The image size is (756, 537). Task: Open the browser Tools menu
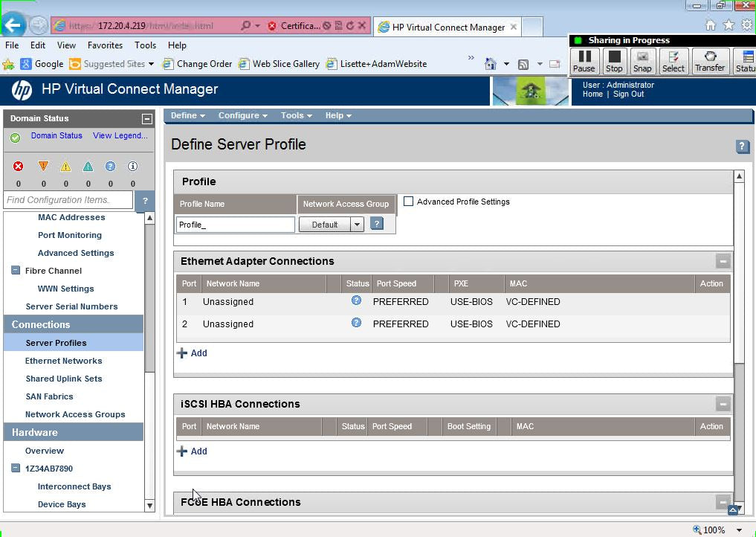click(145, 45)
